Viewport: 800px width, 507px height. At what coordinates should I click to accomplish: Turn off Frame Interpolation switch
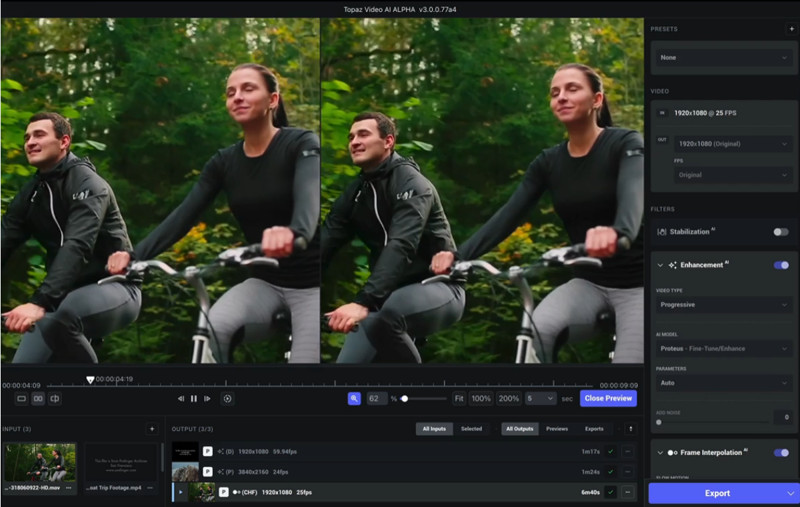(x=781, y=453)
